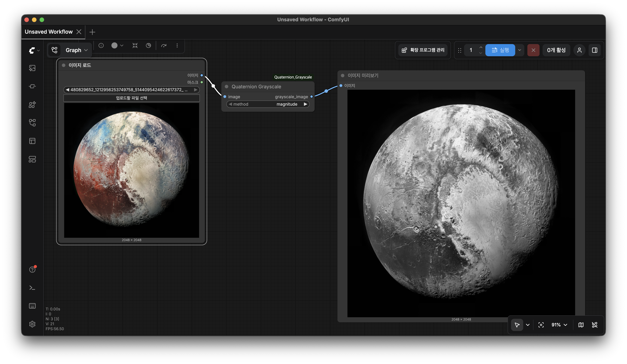627x364 pixels.
Task: Toggle the console terminal icon
Action: (x=32, y=288)
